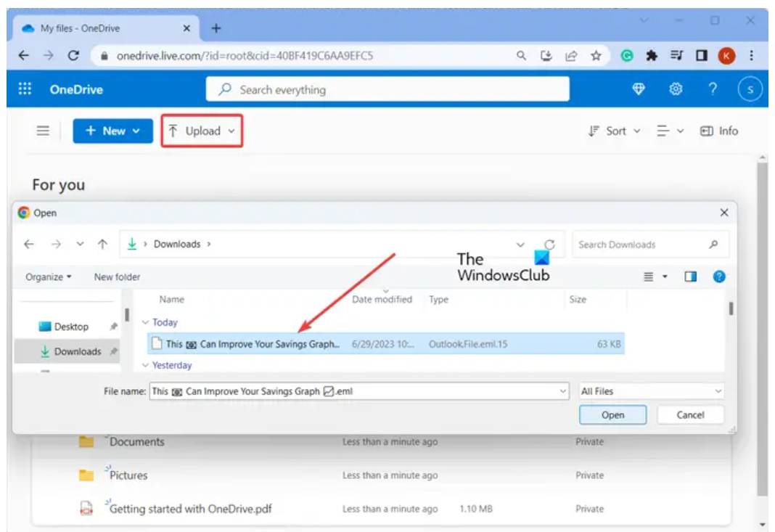Collapse the Today group
The width and height of the screenshot is (775, 532).
(145, 322)
